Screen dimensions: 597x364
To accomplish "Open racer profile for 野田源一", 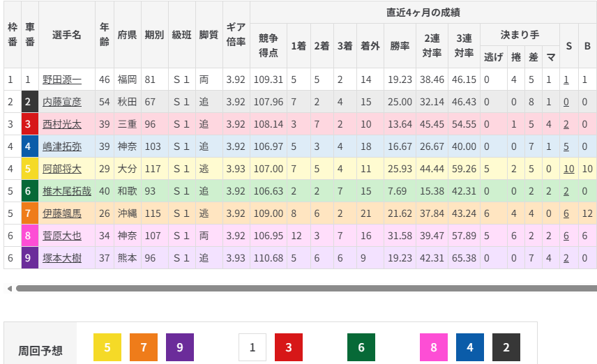I will 61,79.
